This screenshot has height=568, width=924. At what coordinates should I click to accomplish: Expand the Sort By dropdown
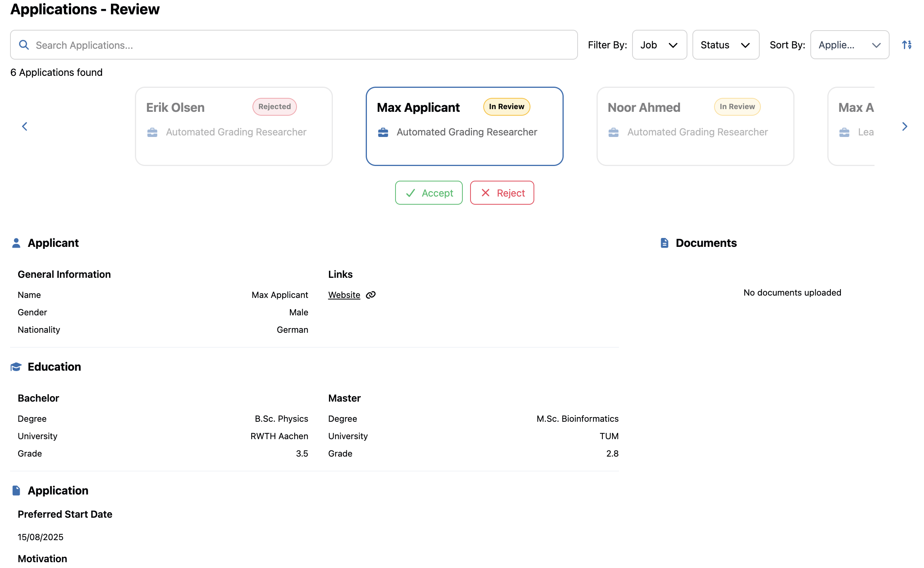point(849,45)
